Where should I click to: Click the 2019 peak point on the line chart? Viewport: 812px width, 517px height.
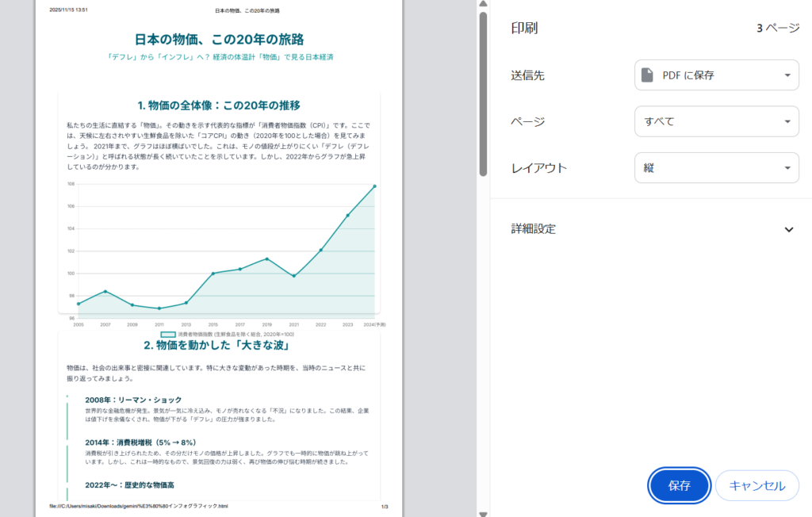coord(267,259)
